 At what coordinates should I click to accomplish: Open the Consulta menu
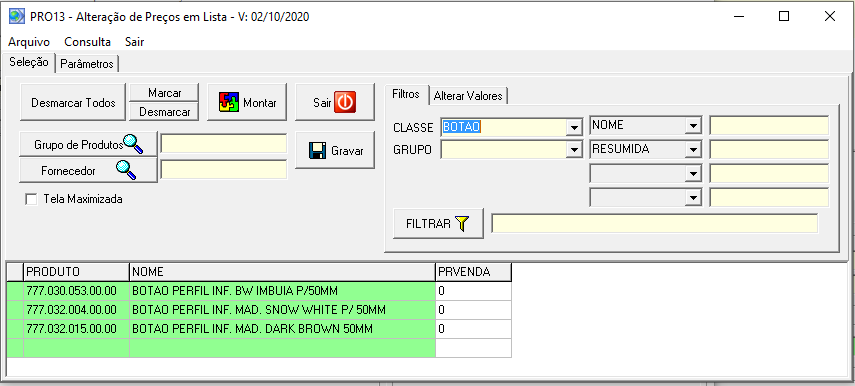point(87,42)
